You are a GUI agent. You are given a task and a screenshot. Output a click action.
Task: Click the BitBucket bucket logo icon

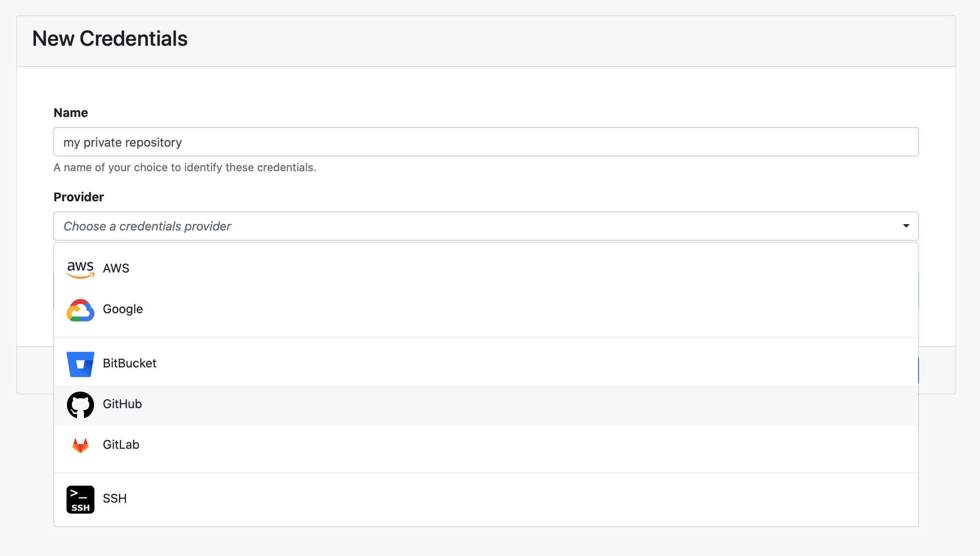[80, 364]
